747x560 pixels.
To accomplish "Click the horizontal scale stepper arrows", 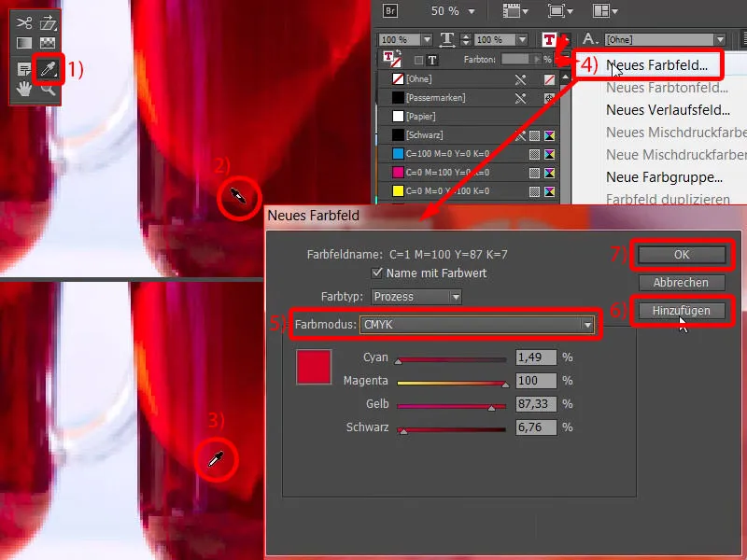I will click(466, 39).
